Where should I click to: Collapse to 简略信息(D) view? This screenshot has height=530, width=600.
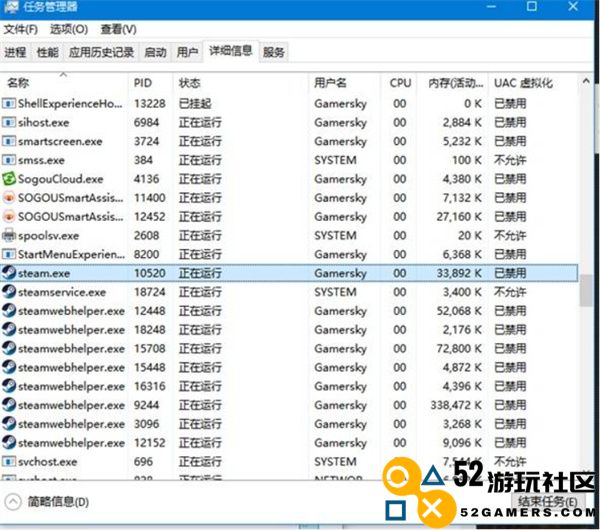pos(47,502)
